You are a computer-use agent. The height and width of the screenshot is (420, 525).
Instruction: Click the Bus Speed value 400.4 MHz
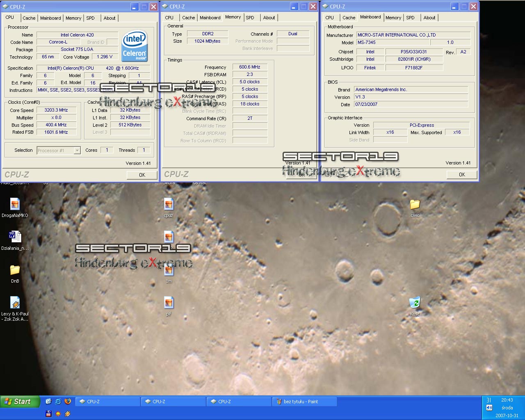pos(56,125)
